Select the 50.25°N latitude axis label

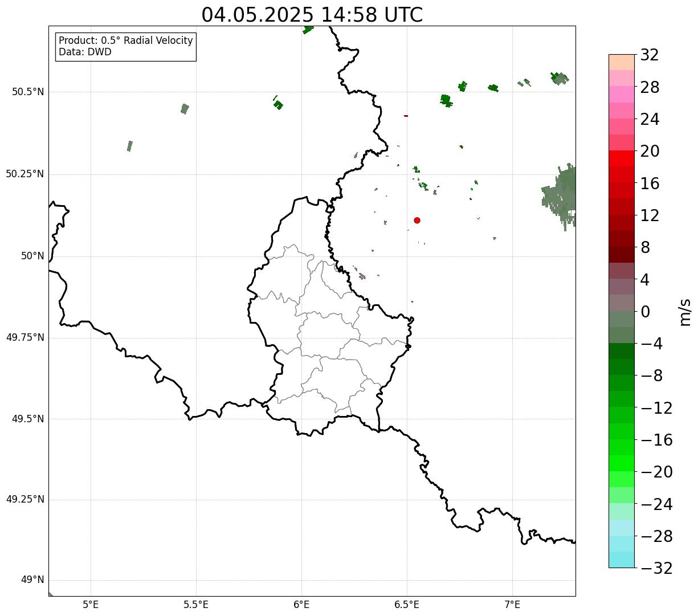(x=25, y=174)
